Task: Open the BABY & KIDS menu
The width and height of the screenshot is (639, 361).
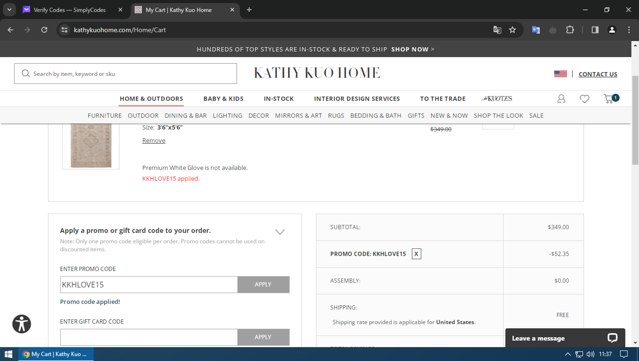Action: 223,99
